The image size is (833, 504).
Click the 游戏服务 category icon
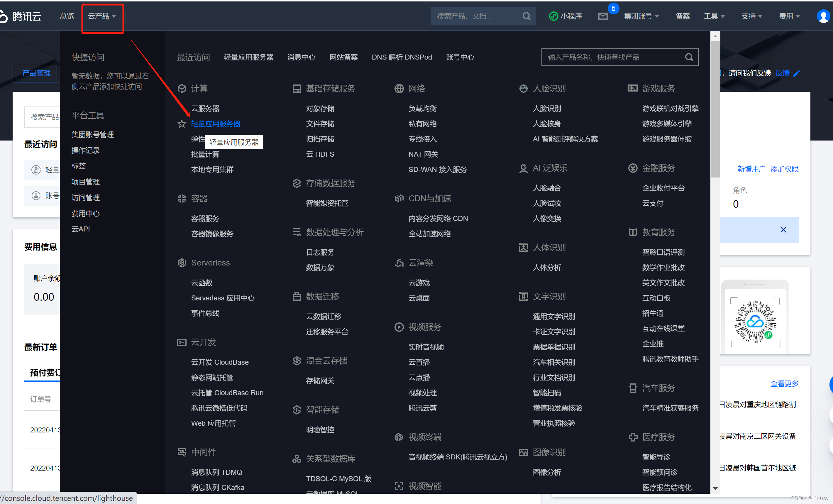tap(633, 89)
